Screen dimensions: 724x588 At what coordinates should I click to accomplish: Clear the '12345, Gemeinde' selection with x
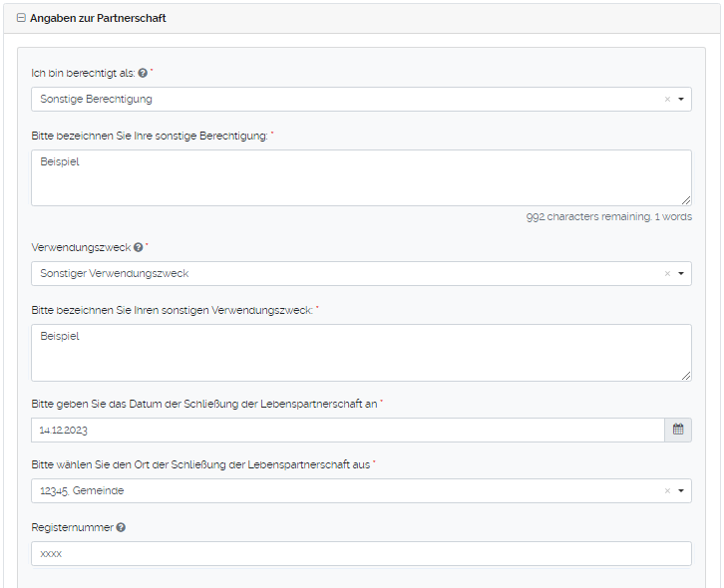pos(667,491)
